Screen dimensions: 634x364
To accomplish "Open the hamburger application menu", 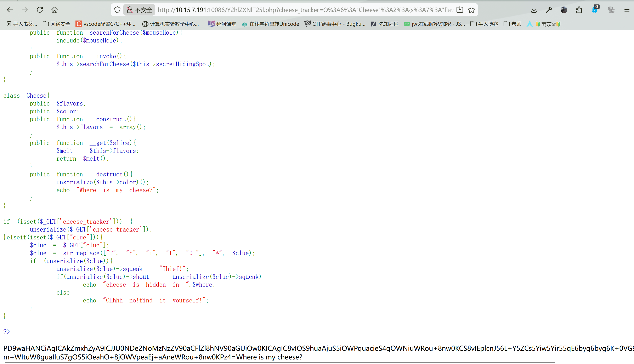I will [627, 10].
